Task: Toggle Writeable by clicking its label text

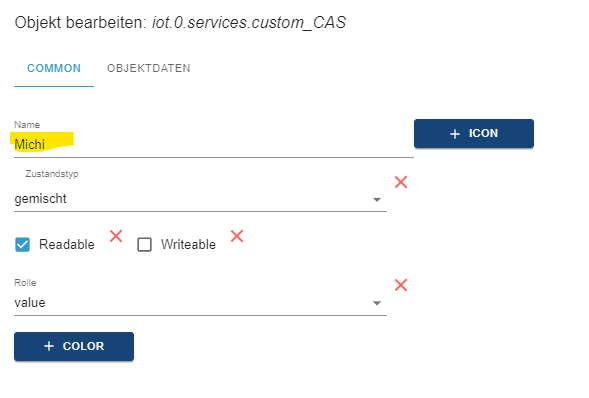Action: 188,244
